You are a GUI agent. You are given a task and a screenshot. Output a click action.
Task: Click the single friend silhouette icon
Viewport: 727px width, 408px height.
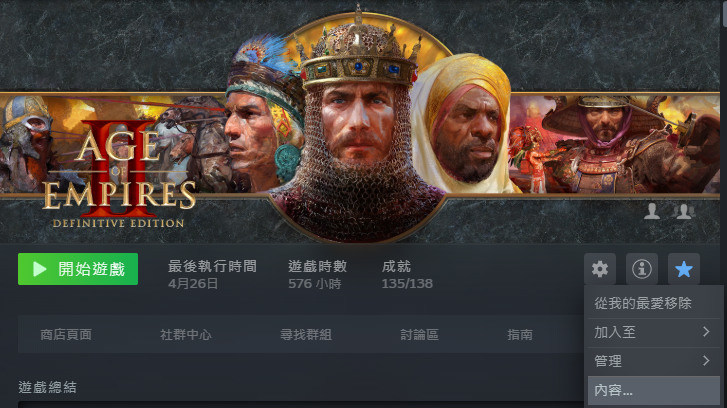[652, 211]
